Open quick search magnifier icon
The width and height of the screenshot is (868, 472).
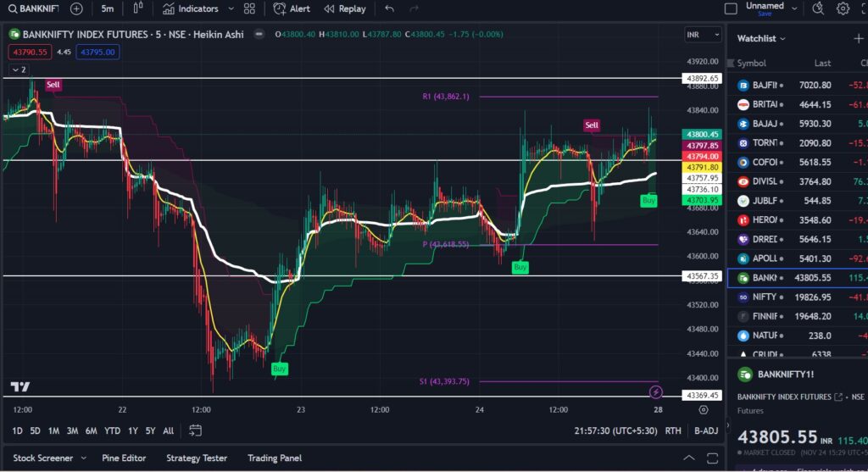[x=818, y=8]
